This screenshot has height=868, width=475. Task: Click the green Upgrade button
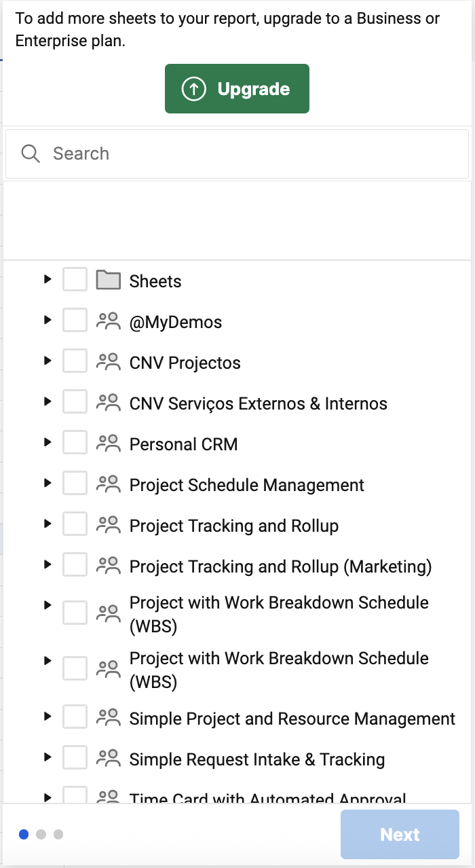[237, 88]
